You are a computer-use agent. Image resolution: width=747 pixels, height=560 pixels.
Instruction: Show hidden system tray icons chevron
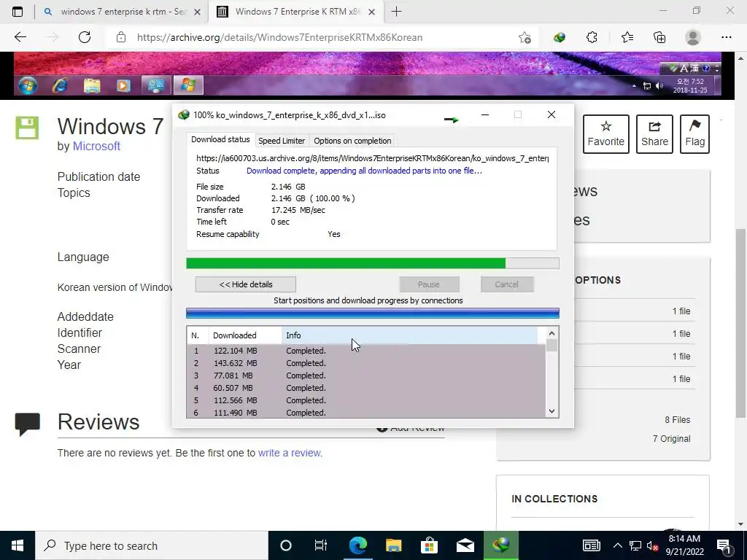point(617,545)
